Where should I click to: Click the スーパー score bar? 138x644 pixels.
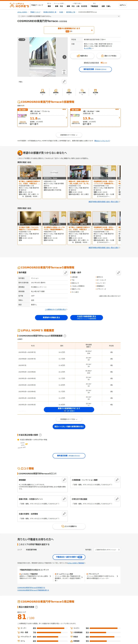[x=52, y=628]
